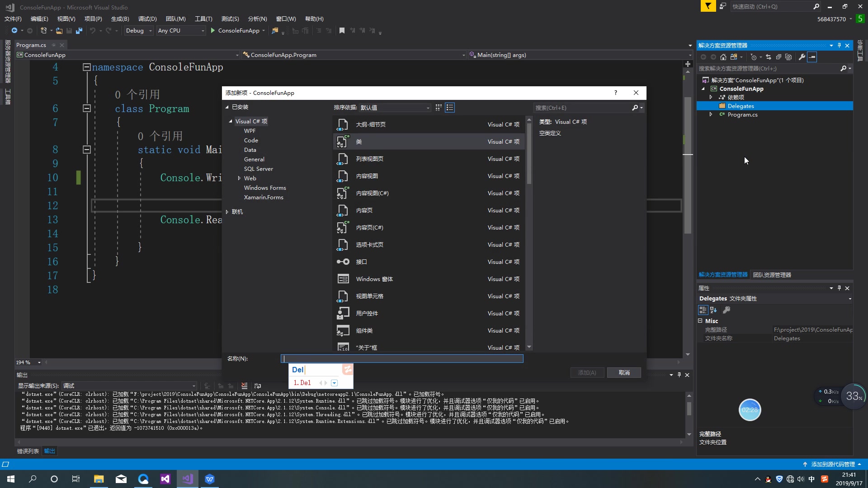Collapse Visual C# 项 tree node in dialog
Screen dimensions: 868x488
pyautogui.click(x=231, y=121)
